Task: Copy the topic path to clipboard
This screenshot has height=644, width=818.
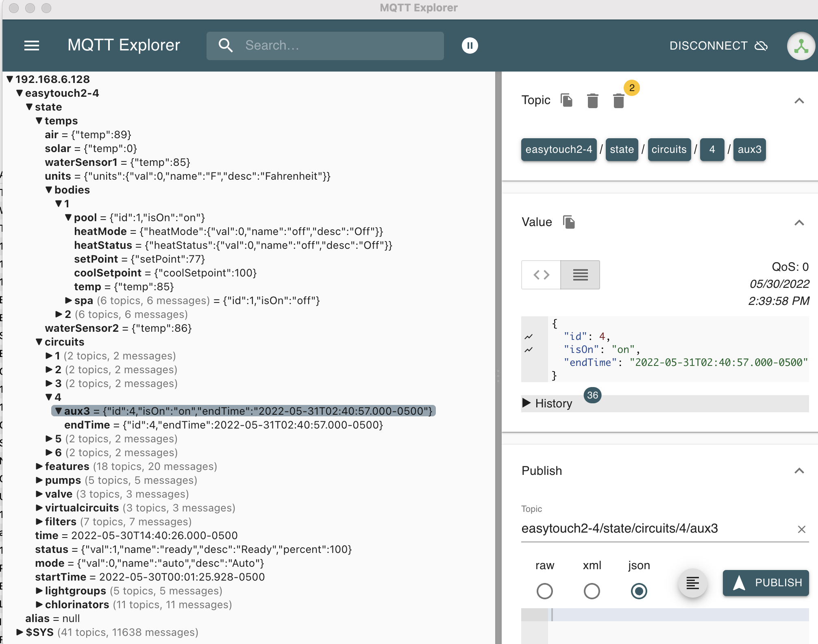Action: 566,100
